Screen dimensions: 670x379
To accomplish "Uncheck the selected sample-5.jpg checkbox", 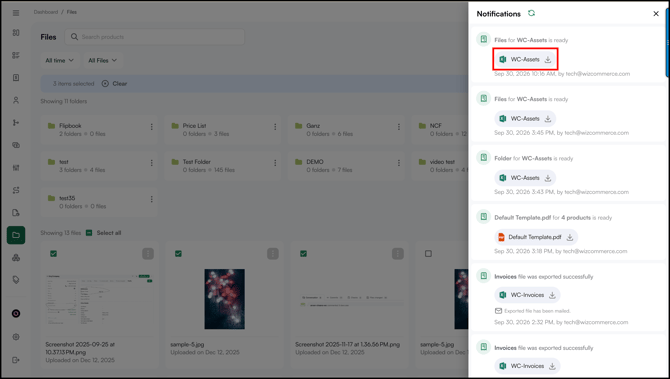I will click(178, 254).
